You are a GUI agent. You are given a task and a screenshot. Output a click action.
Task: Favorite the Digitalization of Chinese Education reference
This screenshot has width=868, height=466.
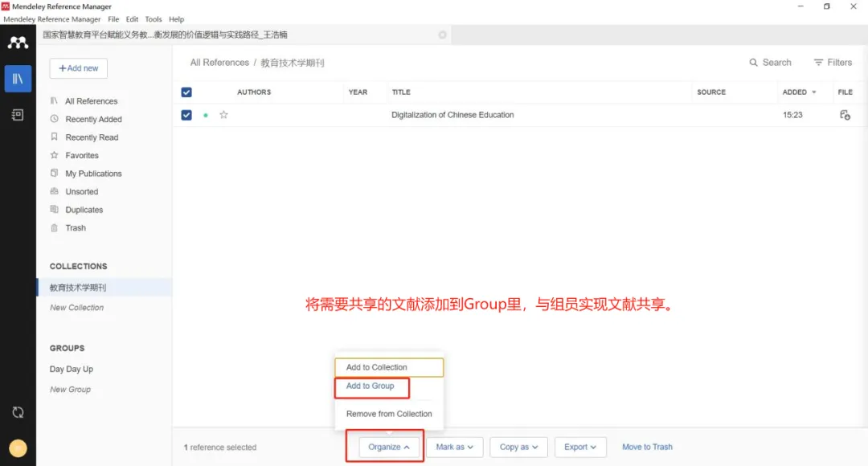pyautogui.click(x=223, y=115)
